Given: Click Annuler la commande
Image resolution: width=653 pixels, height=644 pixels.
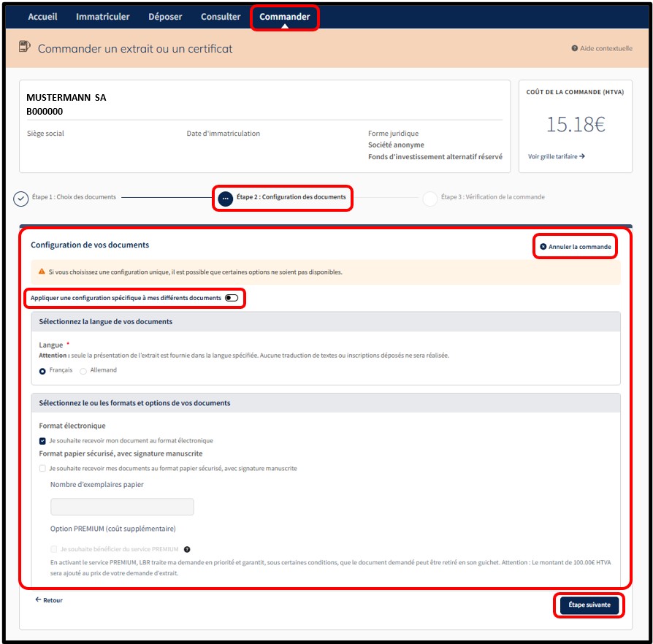Looking at the screenshot, I should click(576, 247).
